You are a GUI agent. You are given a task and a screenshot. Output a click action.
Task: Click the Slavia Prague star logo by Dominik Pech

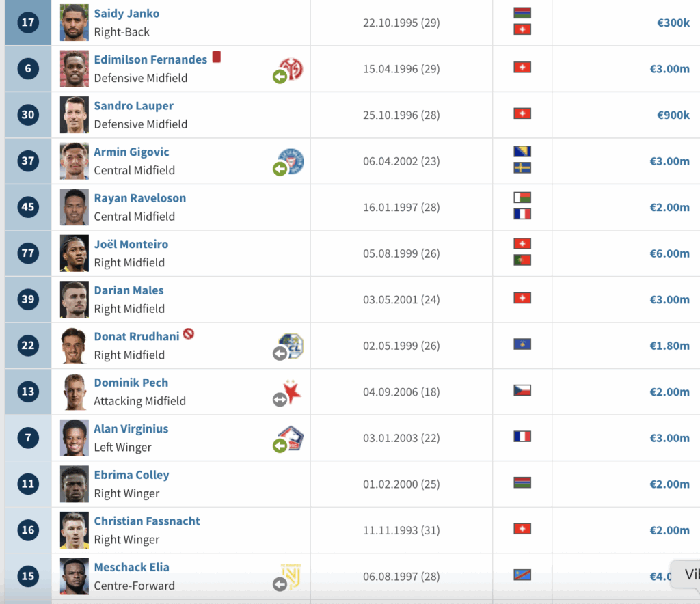pos(291,392)
